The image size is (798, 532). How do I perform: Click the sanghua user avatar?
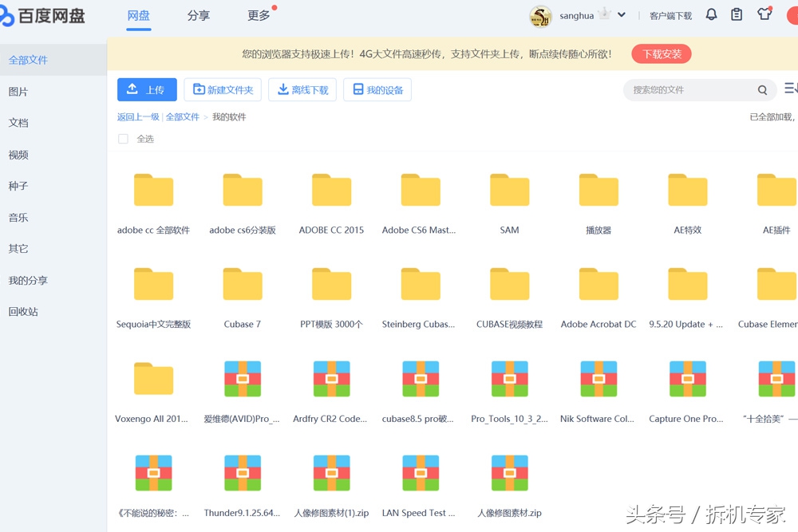pos(540,16)
